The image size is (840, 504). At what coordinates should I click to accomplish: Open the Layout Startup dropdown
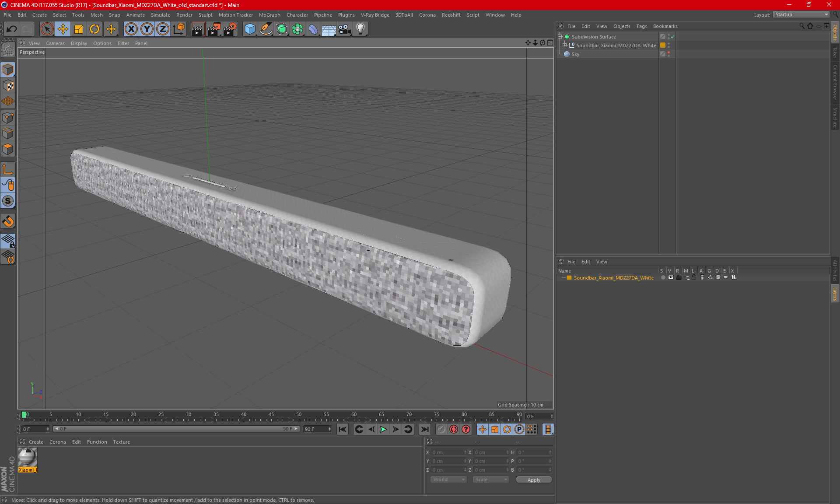(x=801, y=15)
